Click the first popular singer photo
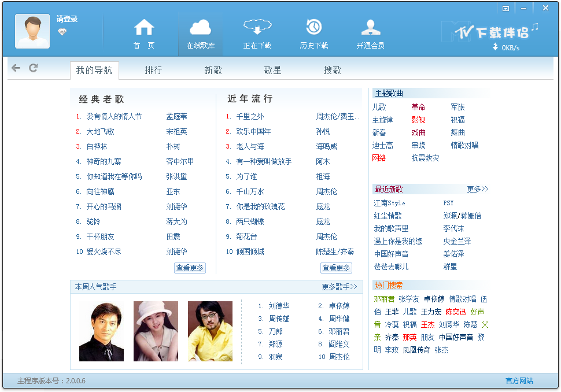The width and height of the screenshot is (561, 392). tap(101, 331)
